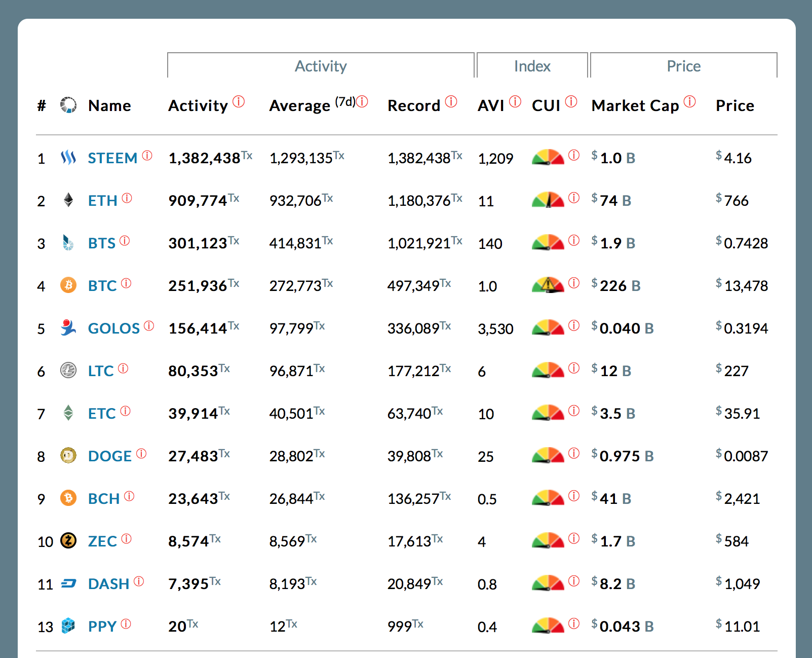Click the ZEC logo icon
Image resolution: width=812 pixels, height=658 pixels.
tap(68, 541)
